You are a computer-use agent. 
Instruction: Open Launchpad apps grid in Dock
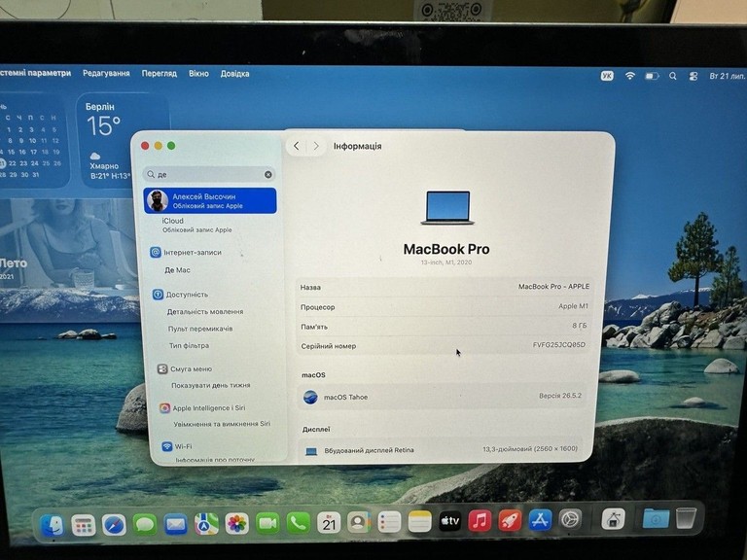click(x=83, y=525)
